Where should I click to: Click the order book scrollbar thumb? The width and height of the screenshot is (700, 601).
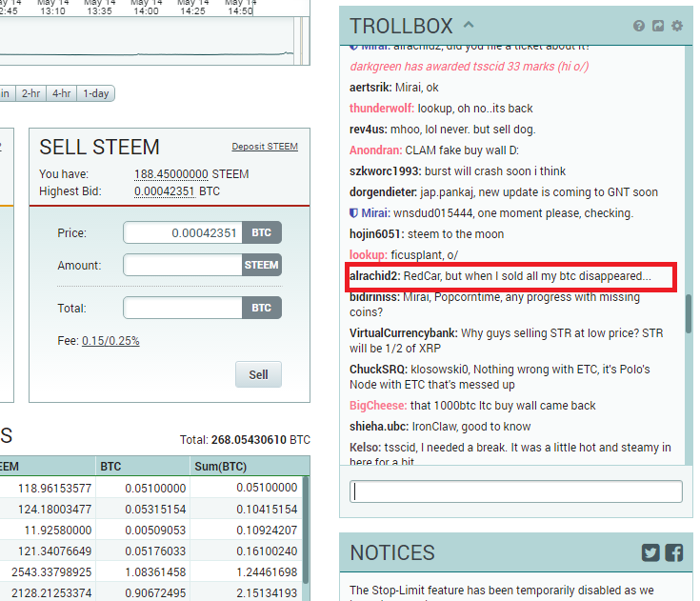coord(306,531)
